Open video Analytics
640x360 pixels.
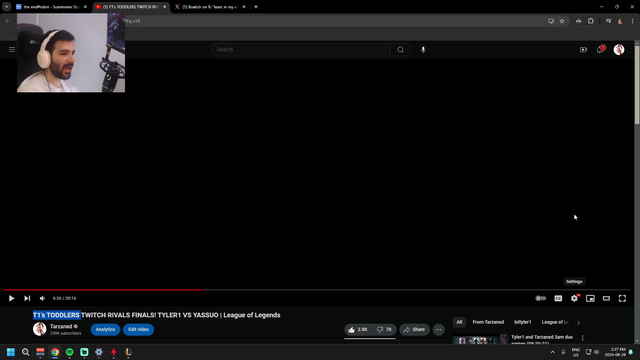pyautogui.click(x=105, y=329)
